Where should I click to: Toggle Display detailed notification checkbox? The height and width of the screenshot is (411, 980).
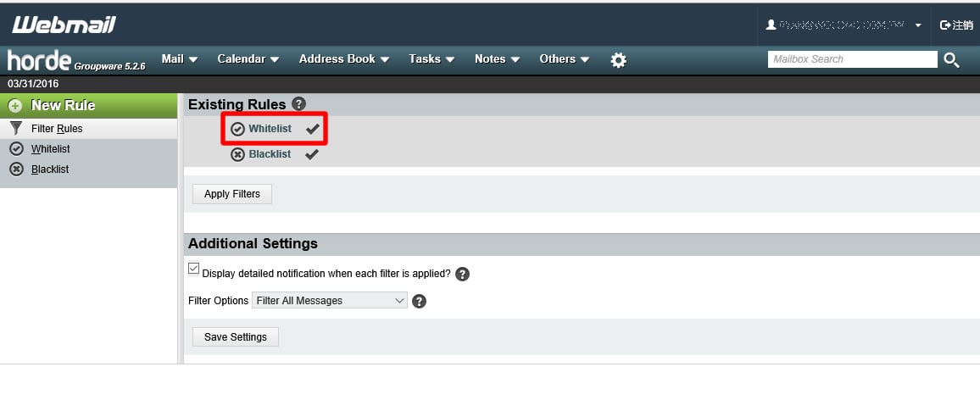[194, 269]
